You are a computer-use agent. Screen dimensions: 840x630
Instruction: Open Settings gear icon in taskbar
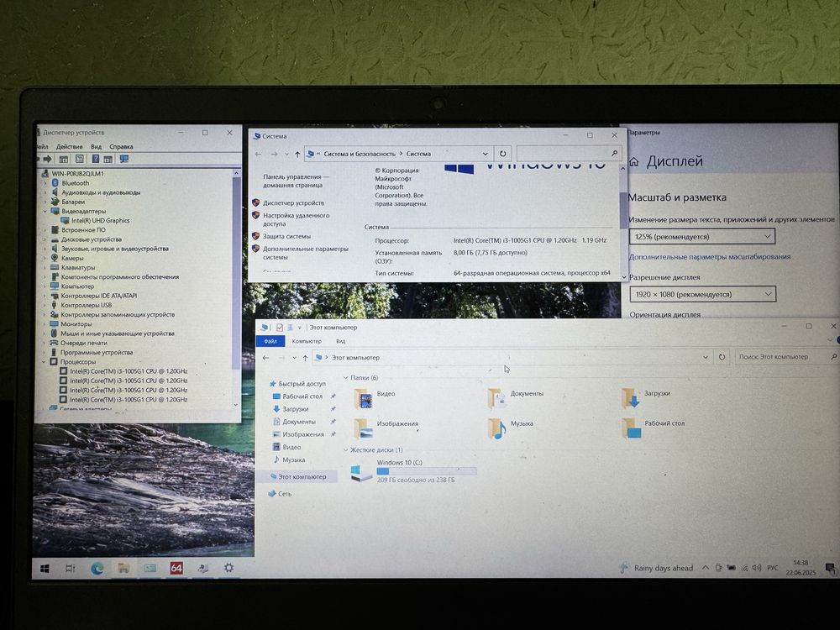point(228,567)
